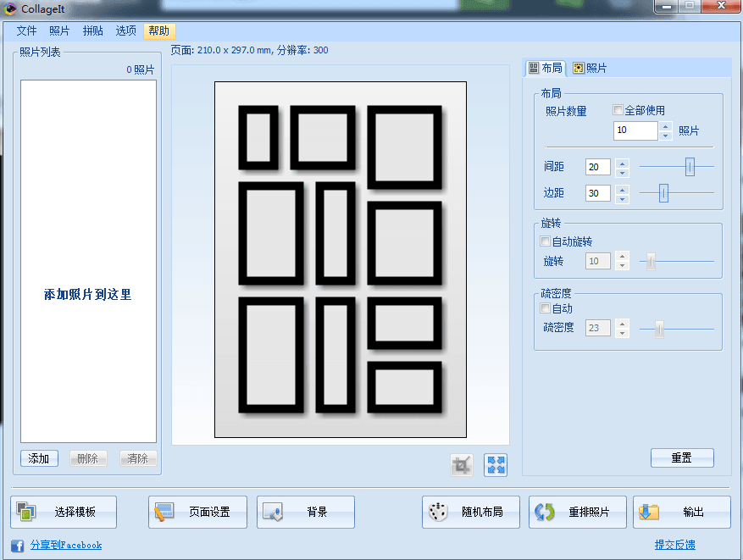Click the crop/trim photo icon below the preview
The height and width of the screenshot is (560, 743).
click(x=463, y=464)
